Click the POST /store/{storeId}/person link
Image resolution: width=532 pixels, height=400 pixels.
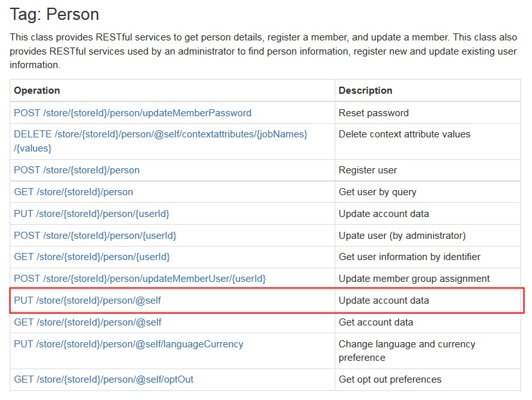point(76,170)
